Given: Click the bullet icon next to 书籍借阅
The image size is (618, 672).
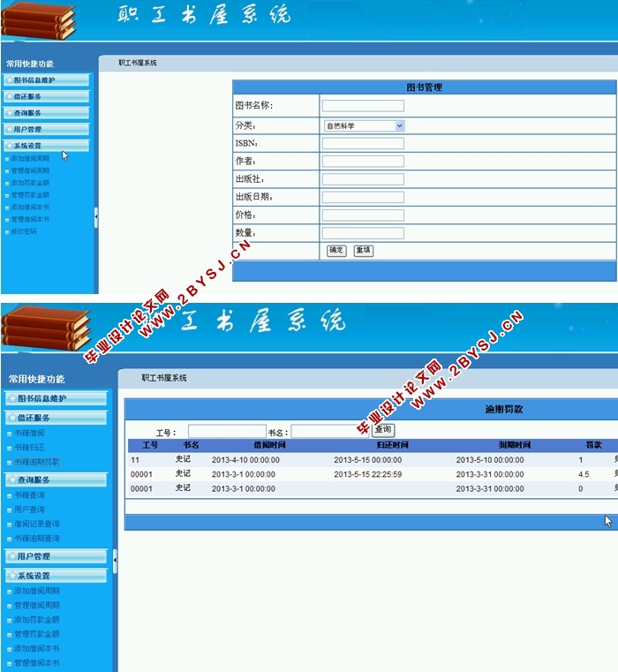Looking at the screenshot, I should pyautogui.click(x=10, y=434).
